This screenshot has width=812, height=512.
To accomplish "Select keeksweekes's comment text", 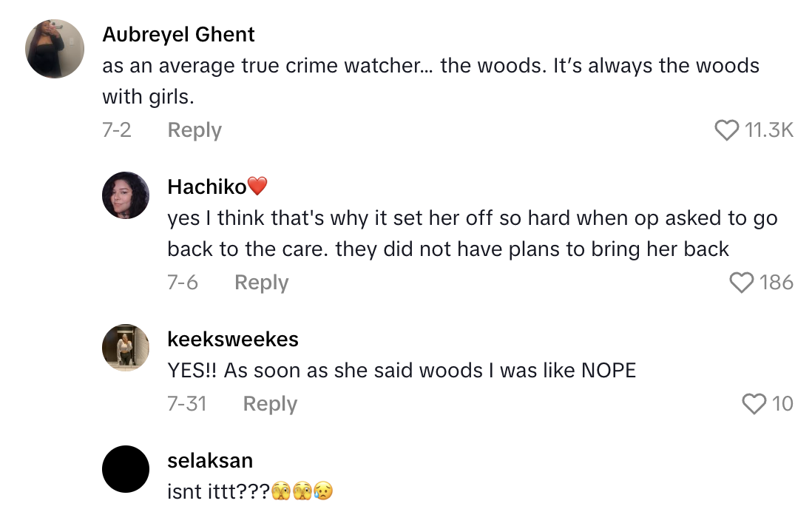I will point(399,370).
